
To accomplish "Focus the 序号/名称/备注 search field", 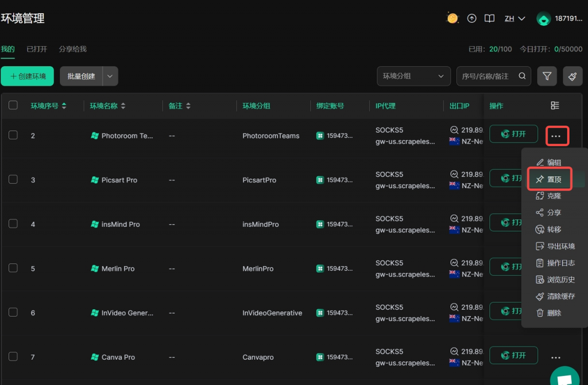I will coord(493,76).
